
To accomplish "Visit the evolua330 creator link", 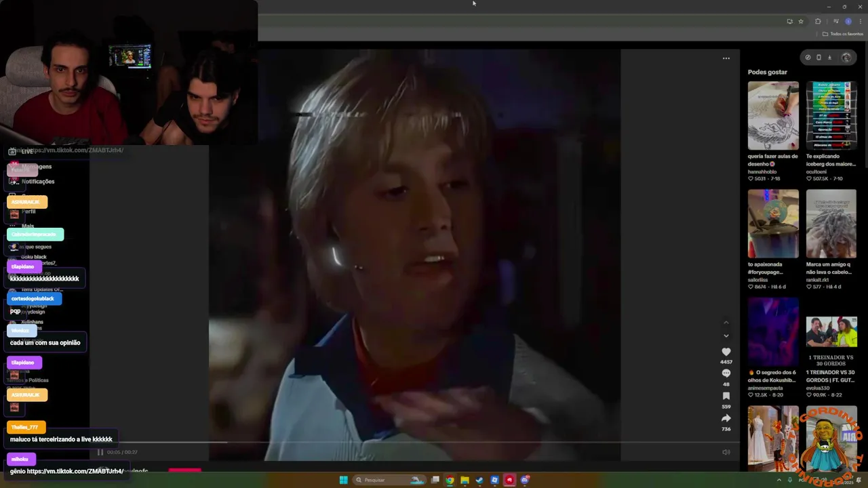I will coord(818,388).
